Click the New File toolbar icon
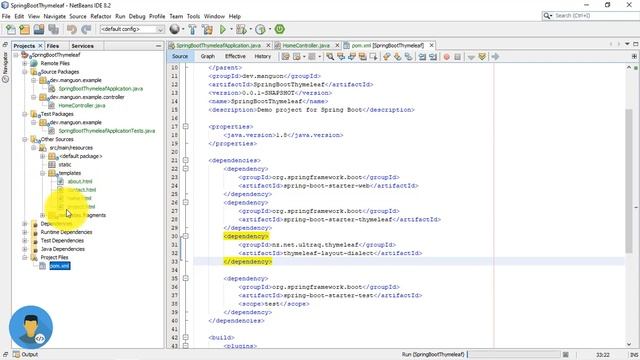The height and width of the screenshot is (360, 640). (11, 29)
